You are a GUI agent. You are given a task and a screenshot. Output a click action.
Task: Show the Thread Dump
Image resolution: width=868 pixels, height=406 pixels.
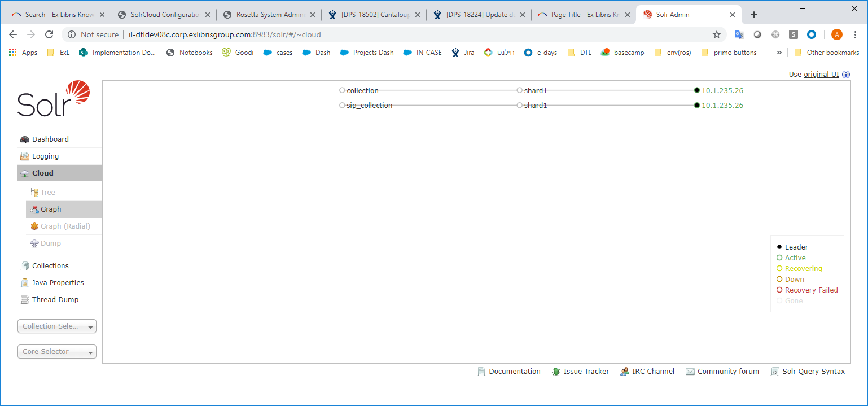click(55, 300)
